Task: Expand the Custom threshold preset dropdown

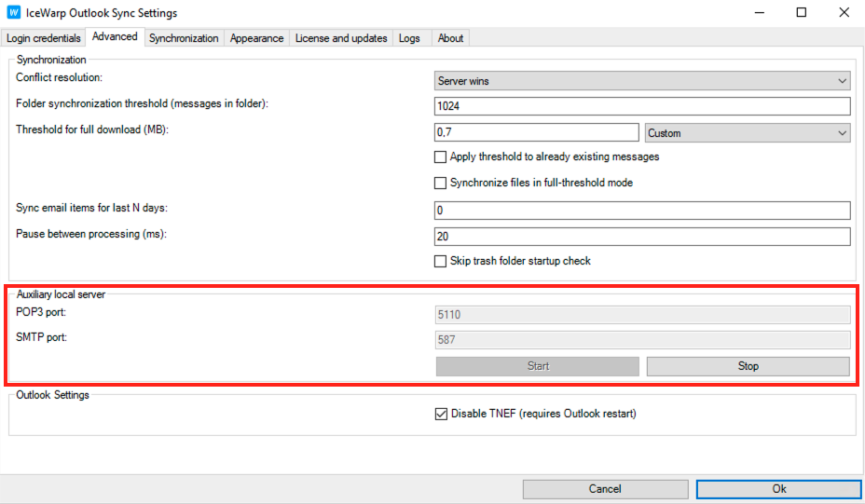Action: pyautogui.click(x=748, y=133)
